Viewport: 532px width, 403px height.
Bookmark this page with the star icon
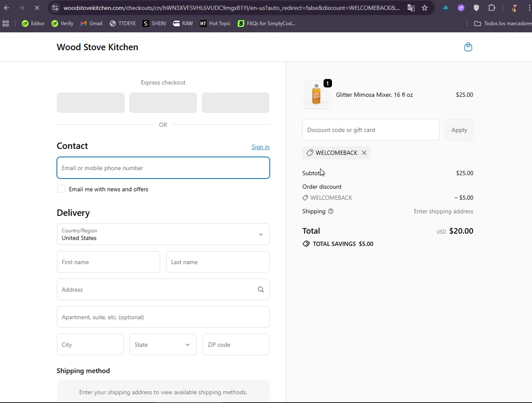(425, 8)
